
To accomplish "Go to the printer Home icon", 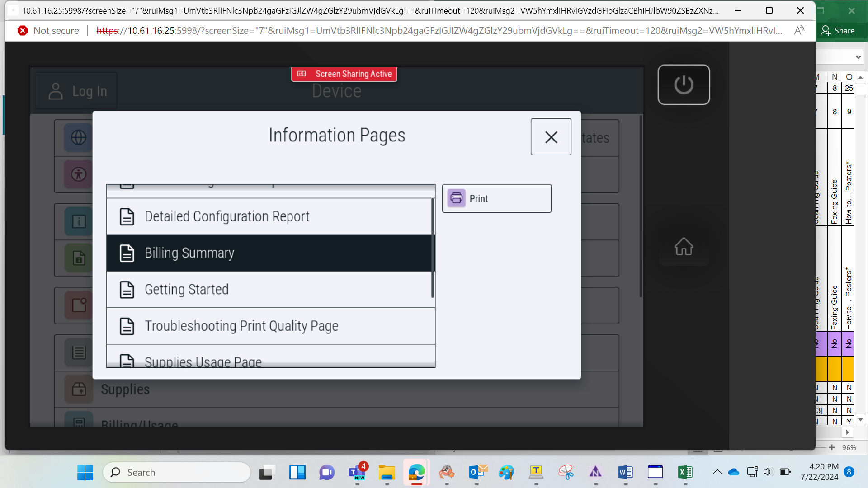I will [684, 247].
